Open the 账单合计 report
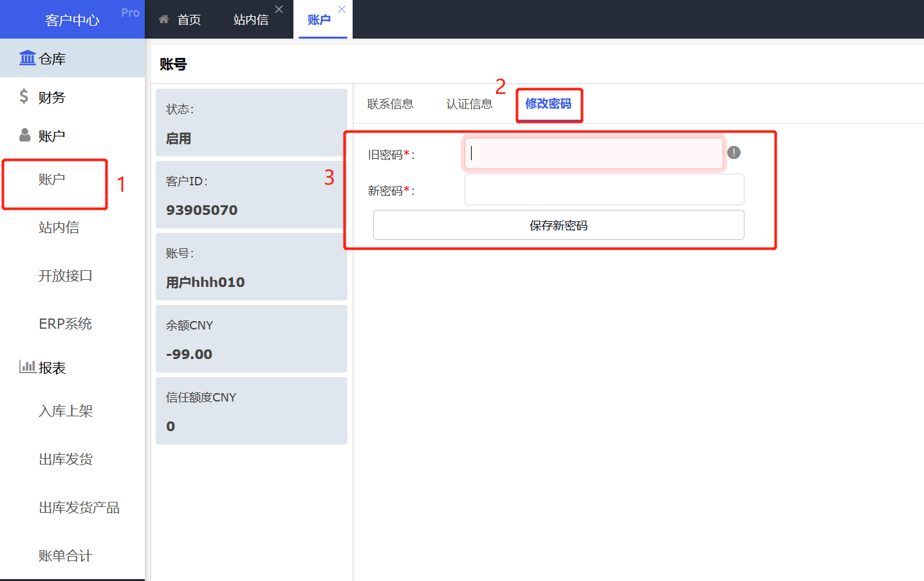The image size is (924, 581). coord(66,555)
